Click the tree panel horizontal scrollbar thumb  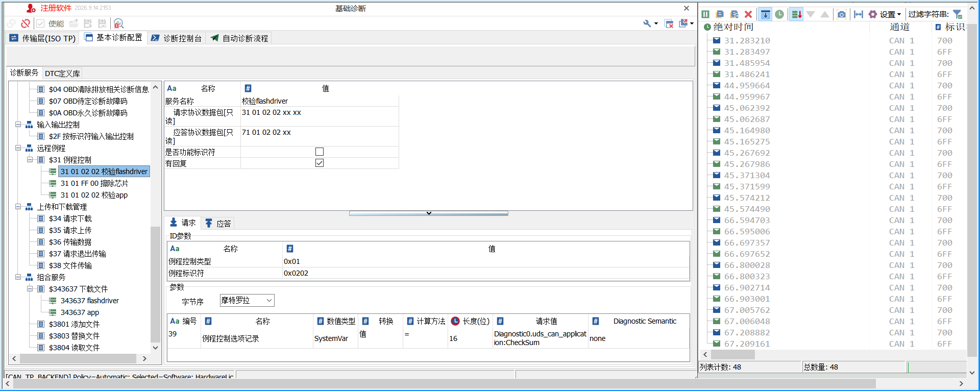point(79,358)
